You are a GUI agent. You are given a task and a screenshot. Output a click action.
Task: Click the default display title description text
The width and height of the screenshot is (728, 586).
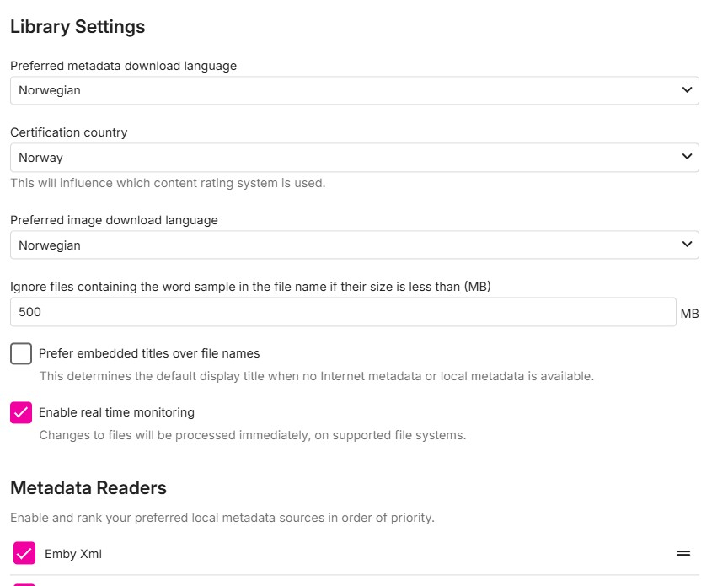(317, 376)
